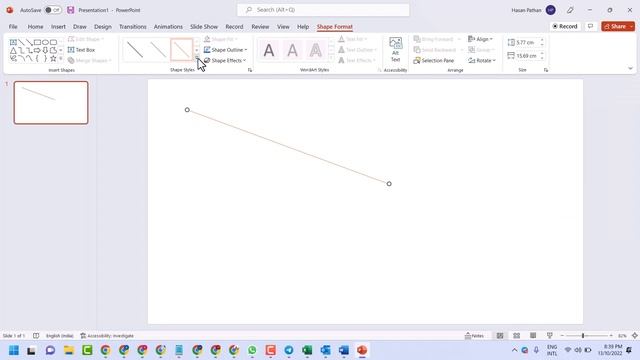Select the Triangle shape in the gallery
The image size is (640, 360).
(x=13, y=51)
